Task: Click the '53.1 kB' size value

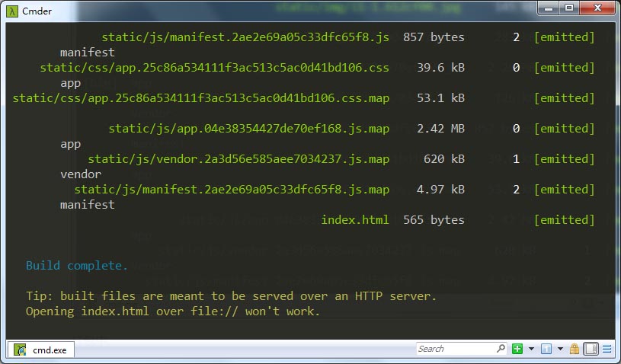Action: coord(441,98)
